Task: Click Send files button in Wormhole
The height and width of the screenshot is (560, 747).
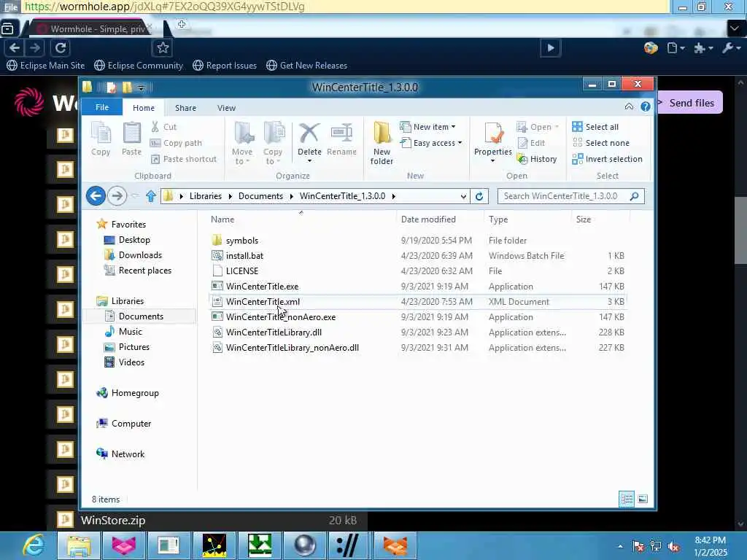Action: point(689,102)
